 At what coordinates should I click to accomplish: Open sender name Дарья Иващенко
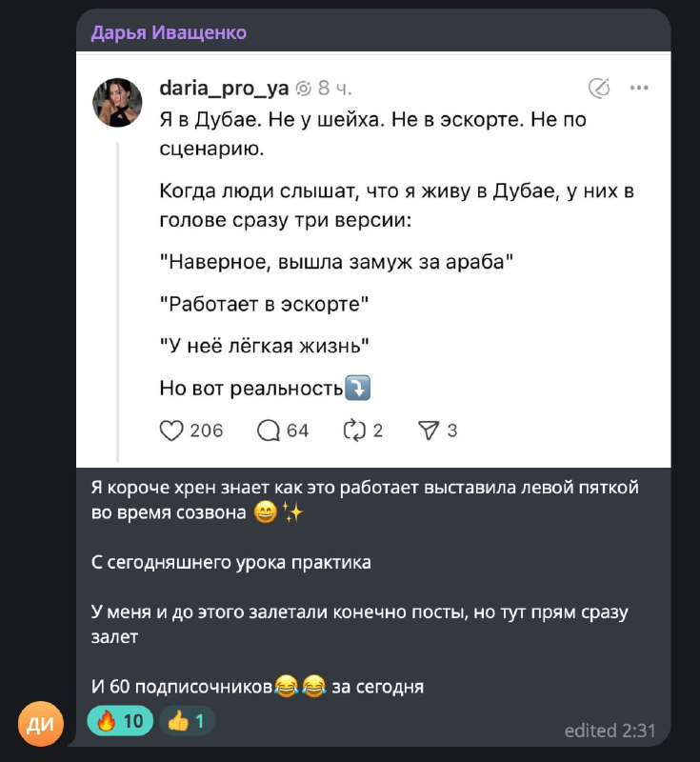169,33
